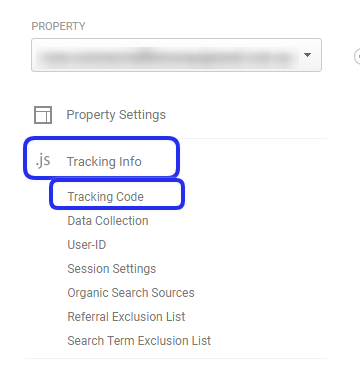Image resolution: width=360 pixels, height=378 pixels.
Task: Collapse the Tracking Info section label
Action: pos(104,161)
